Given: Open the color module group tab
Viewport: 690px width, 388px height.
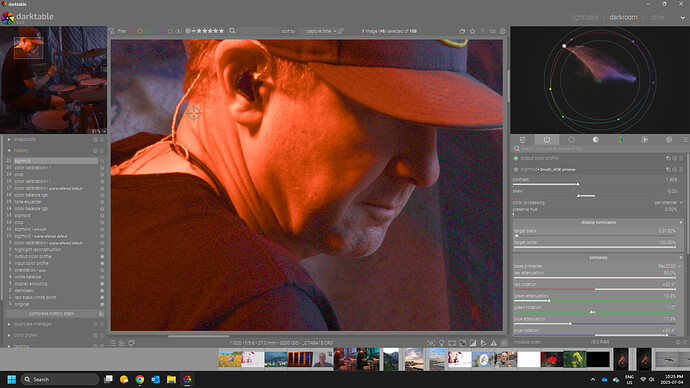Looking at the screenshot, I should pyautogui.click(x=620, y=139).
